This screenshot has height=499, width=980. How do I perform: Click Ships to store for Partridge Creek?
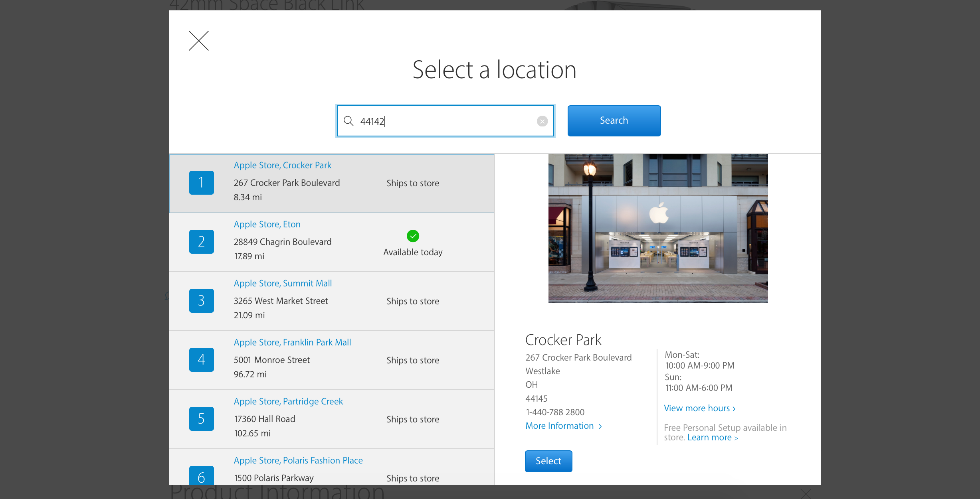(413, 419)
